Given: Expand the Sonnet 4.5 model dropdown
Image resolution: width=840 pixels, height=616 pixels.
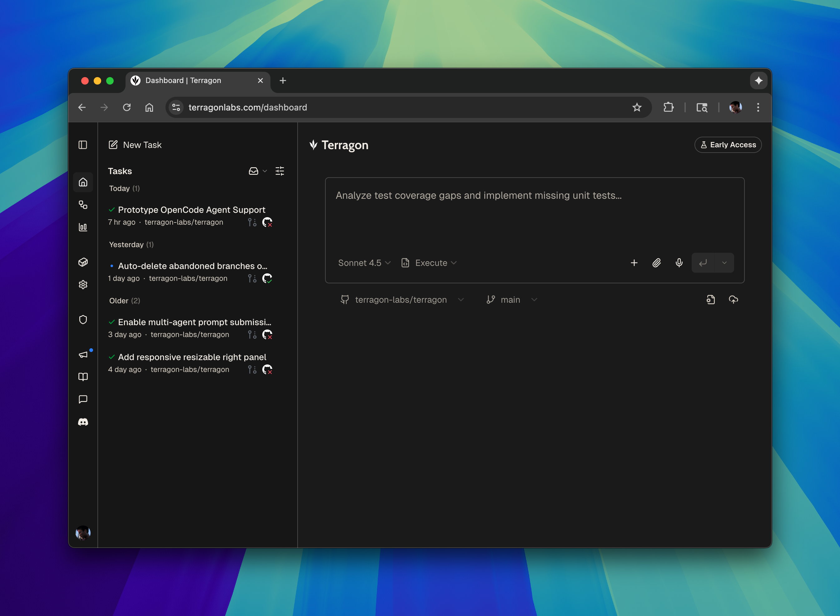Looking at the screenshot, I should tap(364, 263).
